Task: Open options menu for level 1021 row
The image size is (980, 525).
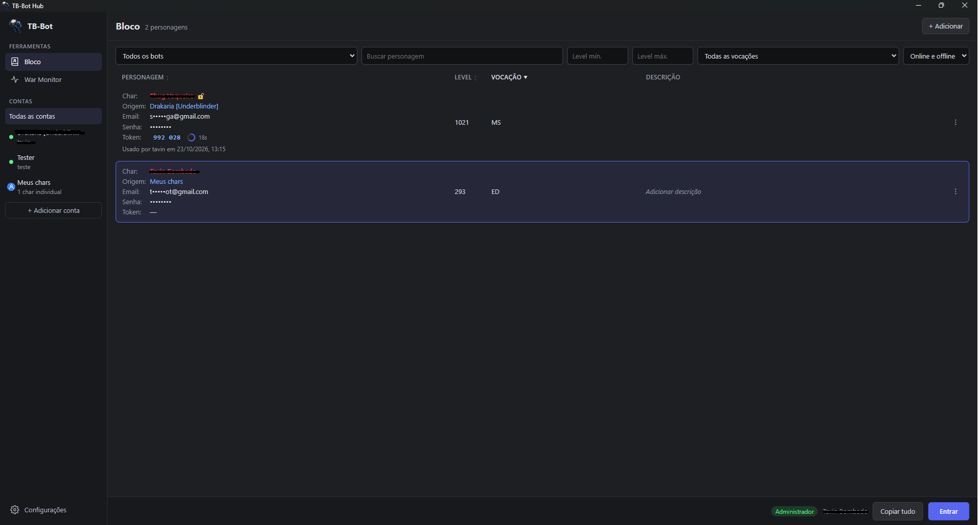Action: (955, 122)
